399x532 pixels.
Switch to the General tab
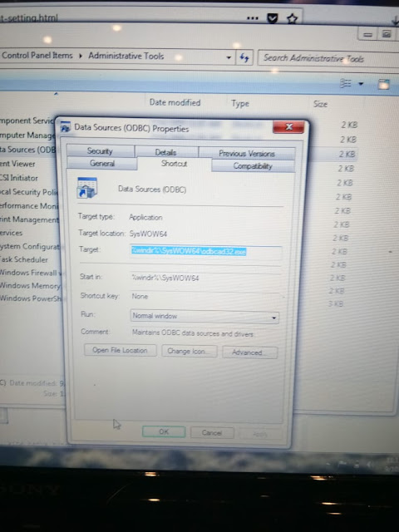(x=101, y=163)
